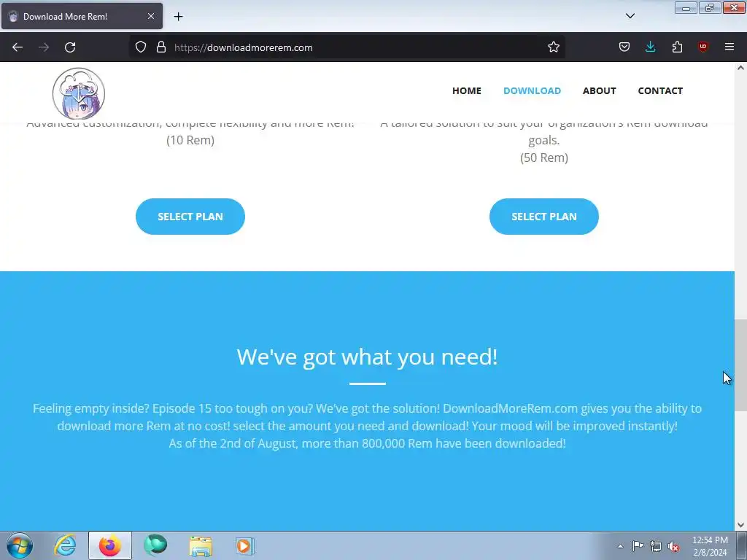The width and height of the screenshot is (747, 560).
Task: Click the Firefox taskbar icon
Action: click(x=110, y=545)
